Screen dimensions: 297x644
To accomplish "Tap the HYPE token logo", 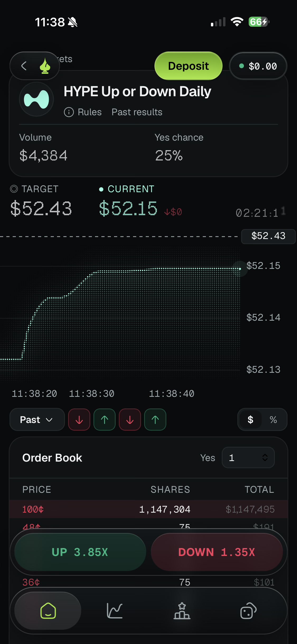I will click(36, 99).
